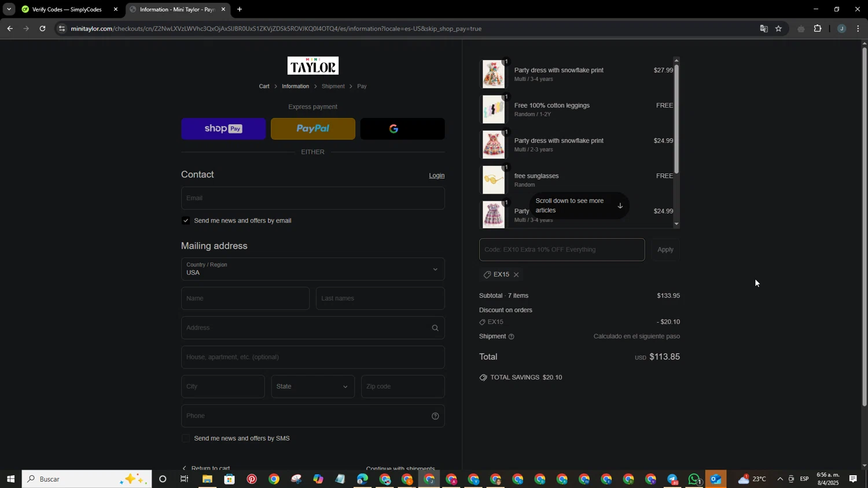Open File Explorer from the taskbar

click(x=207, y=479)
